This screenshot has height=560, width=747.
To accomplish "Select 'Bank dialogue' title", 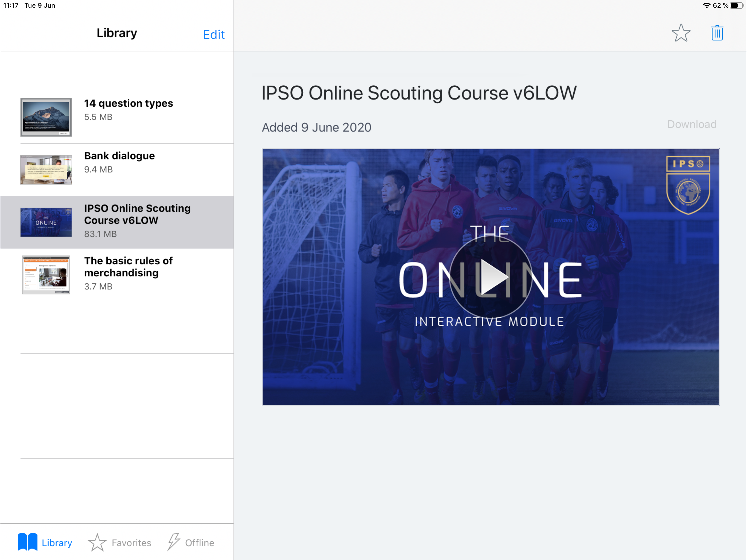I will pos(119,156).
